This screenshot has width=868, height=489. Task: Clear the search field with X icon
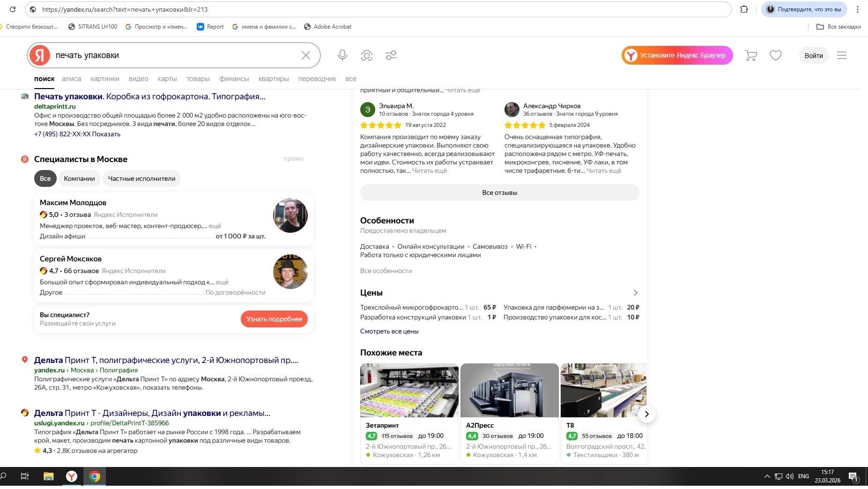[306, 55]
